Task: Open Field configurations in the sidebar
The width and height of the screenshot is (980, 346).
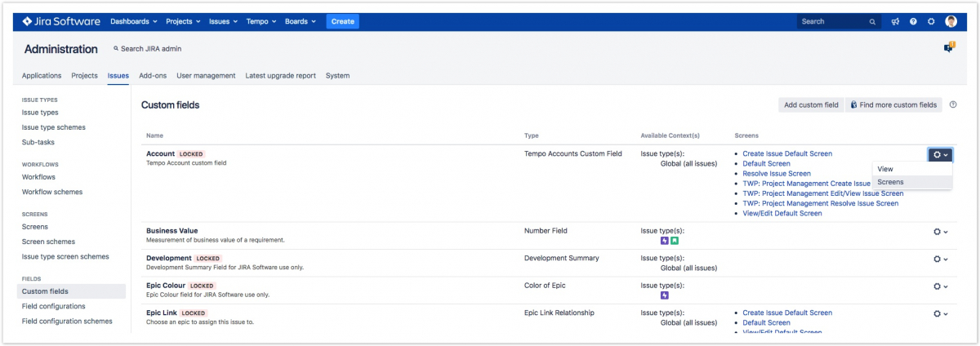Action: [x=53, y=306]
